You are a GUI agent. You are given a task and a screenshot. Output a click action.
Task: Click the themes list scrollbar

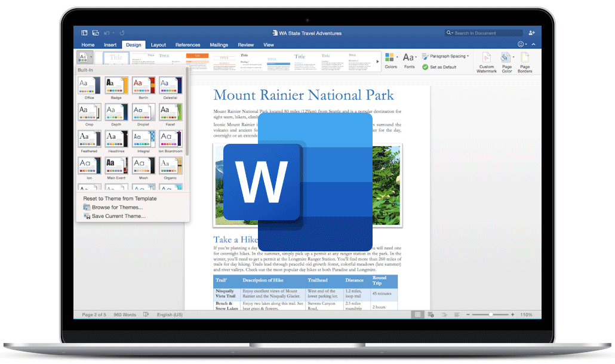[187, 112]
